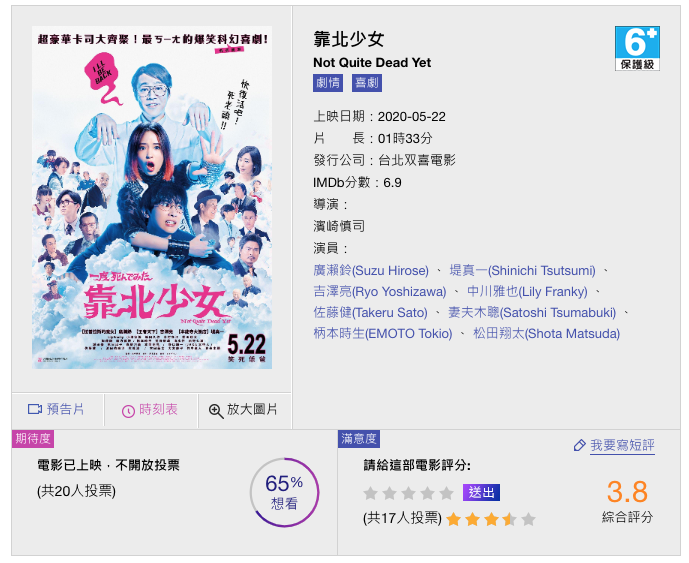Viewport: 689px width, 563px height.
Task: Click the 時刻表 clock icon
Action: 128,411
